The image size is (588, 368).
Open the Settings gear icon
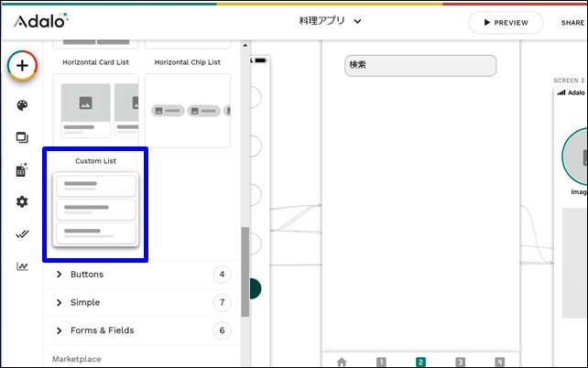click(22, 201)
